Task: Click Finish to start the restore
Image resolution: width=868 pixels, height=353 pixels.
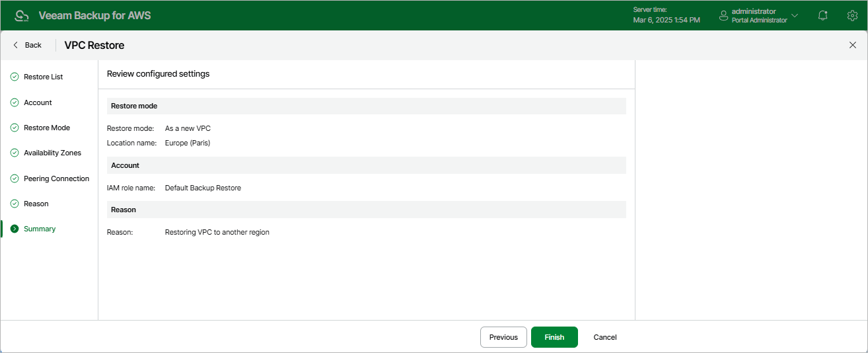Action: [x=554, y=337]
